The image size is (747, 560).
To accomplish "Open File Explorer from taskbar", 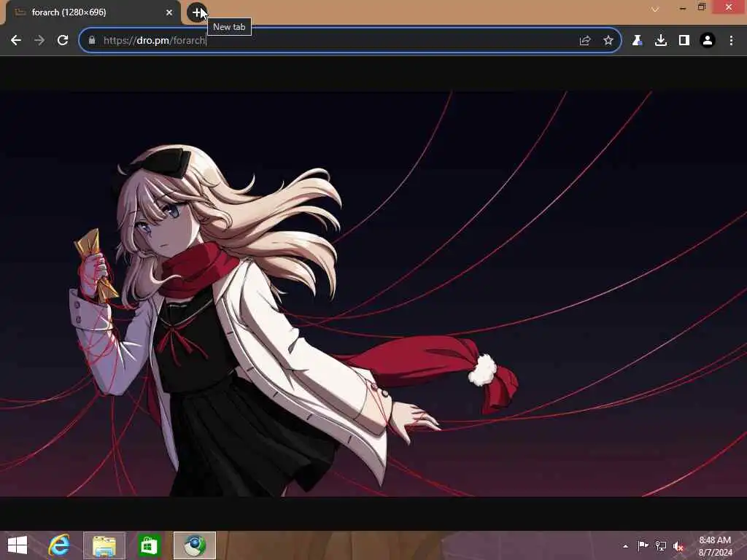I will (104, 545).
